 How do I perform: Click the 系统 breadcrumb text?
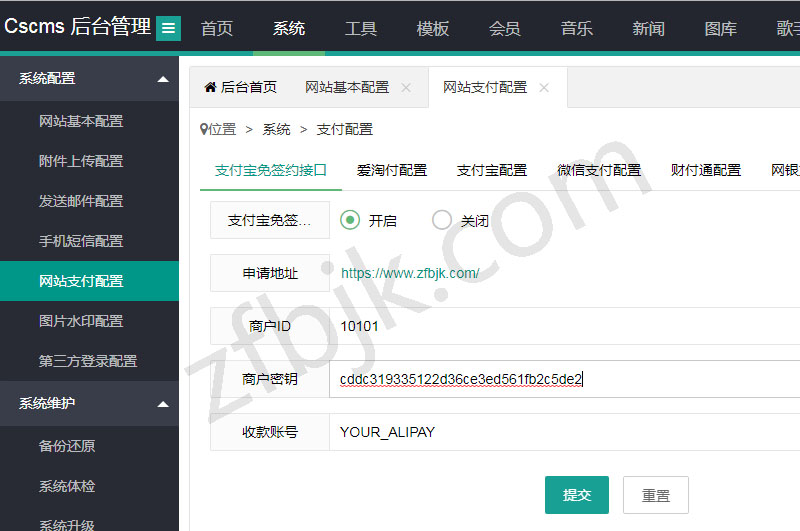(277, 130)
